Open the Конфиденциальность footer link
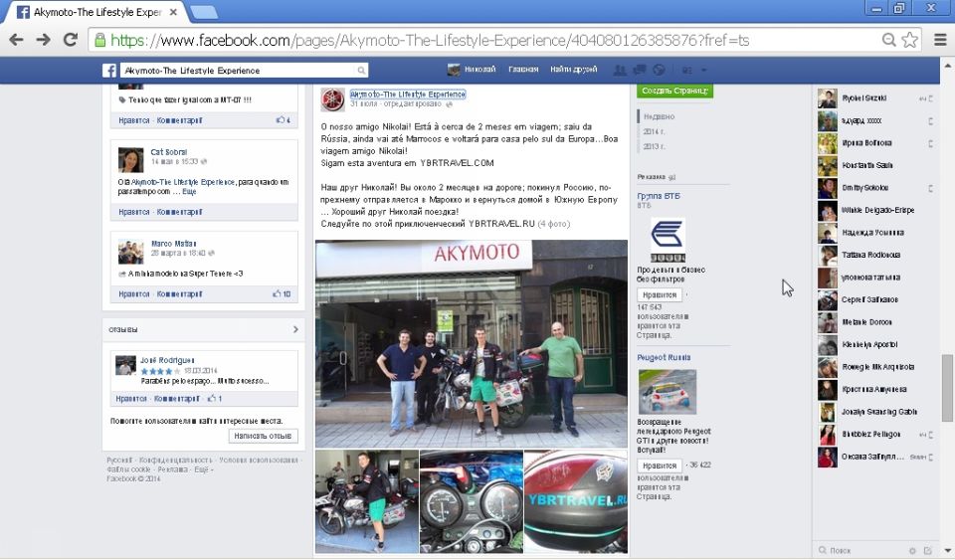The height and width of the screenshot is (560, 955). pyautogui.click(x=175, y=461)
